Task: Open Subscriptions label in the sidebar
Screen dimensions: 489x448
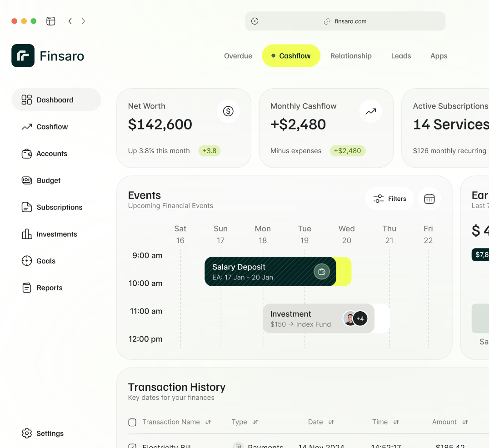Action: 60,207
